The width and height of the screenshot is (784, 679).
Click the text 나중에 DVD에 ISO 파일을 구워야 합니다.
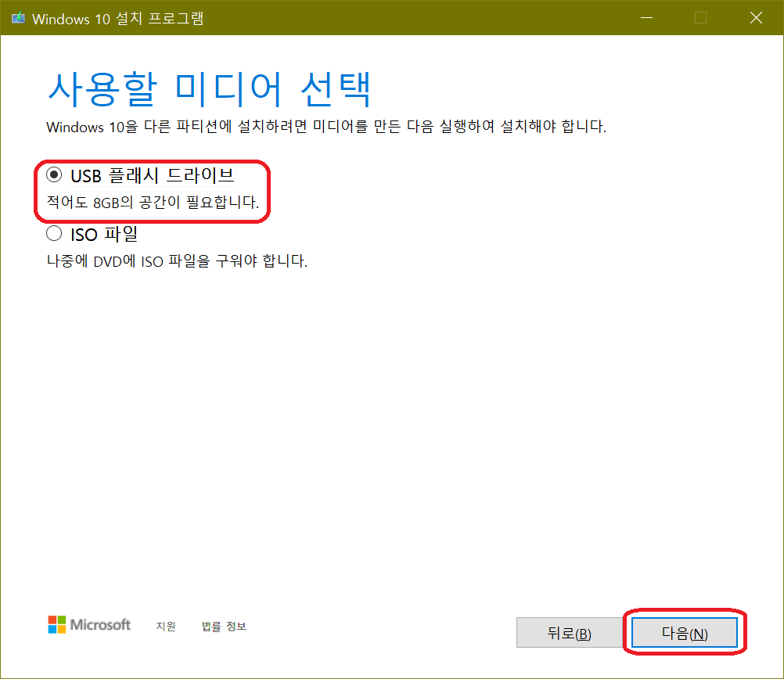pyautogui.click(x=177, y=261)
